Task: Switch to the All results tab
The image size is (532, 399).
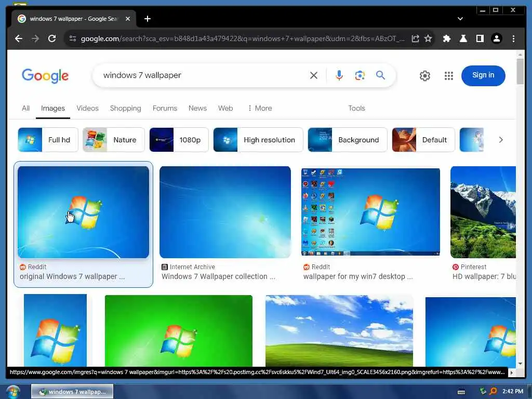Action: point(25,108)
